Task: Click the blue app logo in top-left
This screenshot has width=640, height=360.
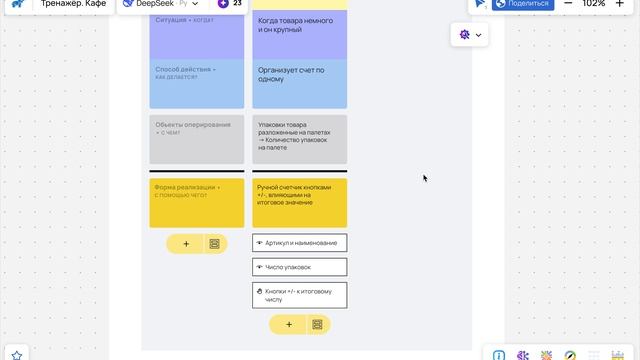Action: [x=18, y=4]
